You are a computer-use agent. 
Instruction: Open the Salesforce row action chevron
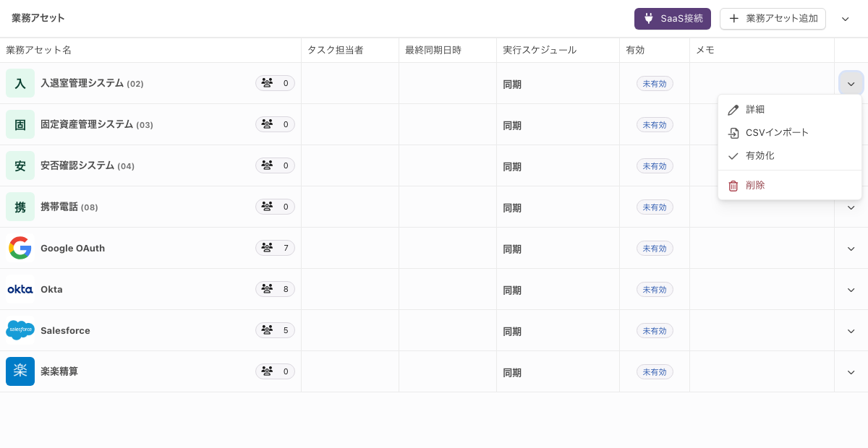(x=851, y=331)
